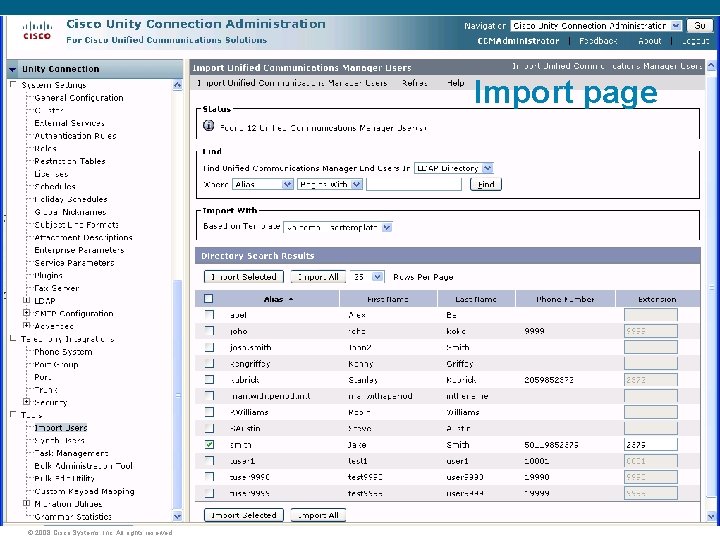Open Phone System in the tree
The image size is (720, 540).
point(63,352)
